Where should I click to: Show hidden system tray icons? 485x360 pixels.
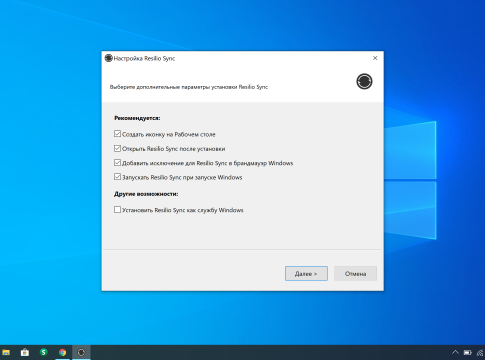[x=455, y=352]
